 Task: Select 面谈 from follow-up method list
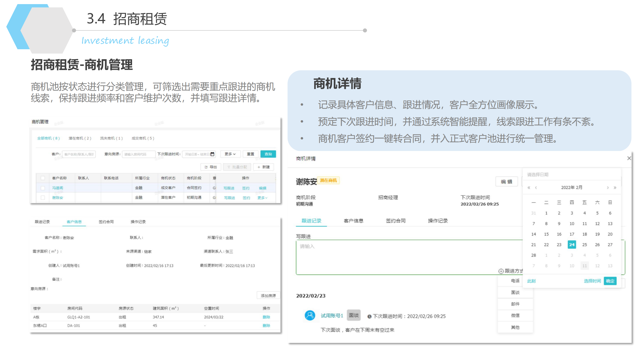coord(515,292)
